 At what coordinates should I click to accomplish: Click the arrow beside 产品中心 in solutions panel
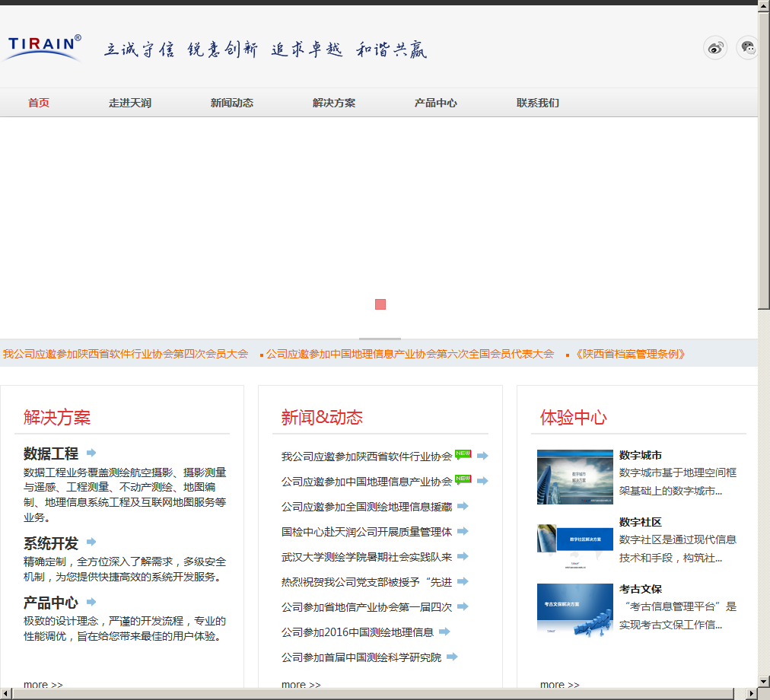coord(91,602)
